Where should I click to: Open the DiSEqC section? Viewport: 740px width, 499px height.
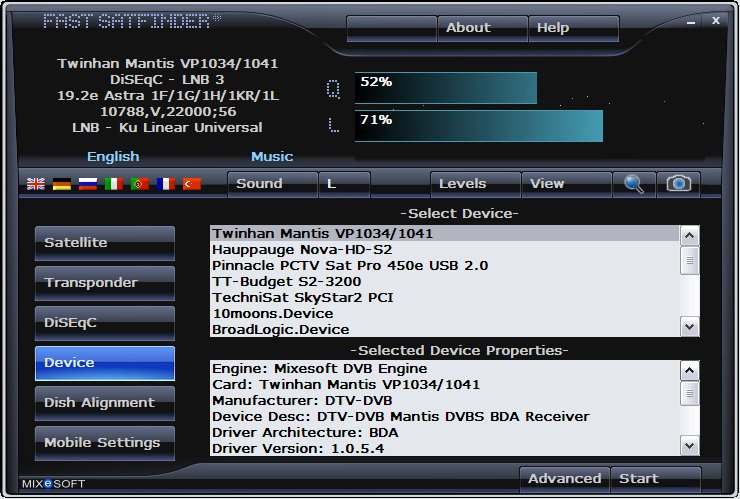(x=105, y=323)
